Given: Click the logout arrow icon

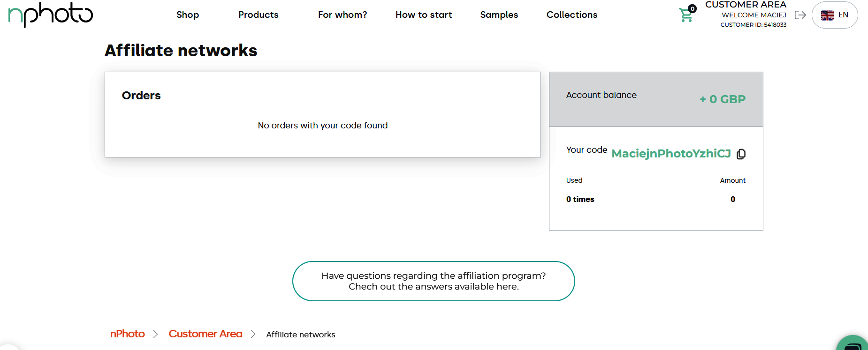Looking at the screenshot, I should [x=800, y=15].
